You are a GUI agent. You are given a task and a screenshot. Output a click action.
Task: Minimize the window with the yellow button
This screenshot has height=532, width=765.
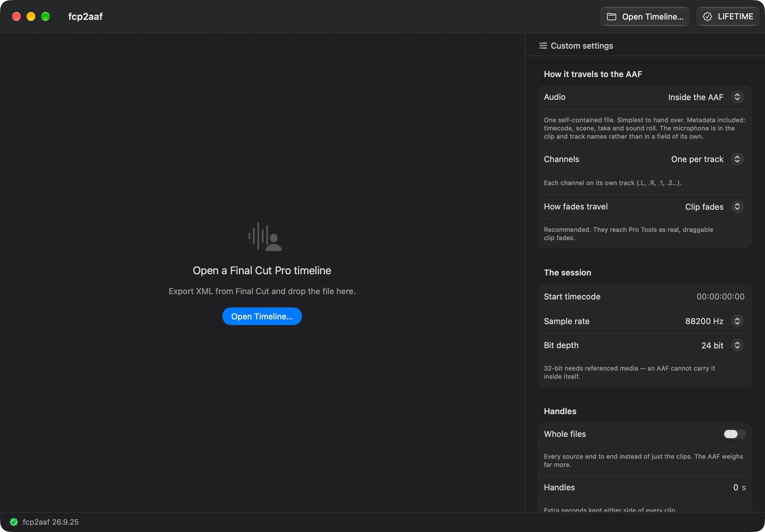click(x=31, y=17)
